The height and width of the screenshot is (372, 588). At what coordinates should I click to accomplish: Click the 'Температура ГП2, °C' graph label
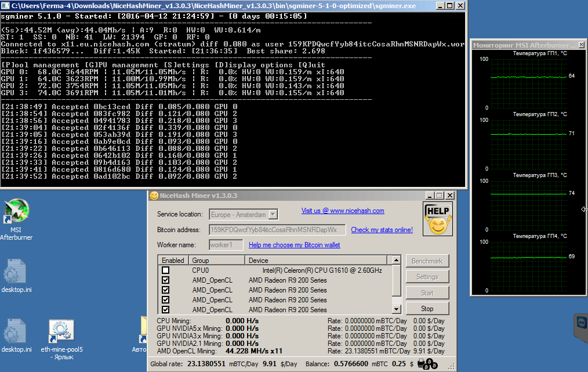click(540, 114)
